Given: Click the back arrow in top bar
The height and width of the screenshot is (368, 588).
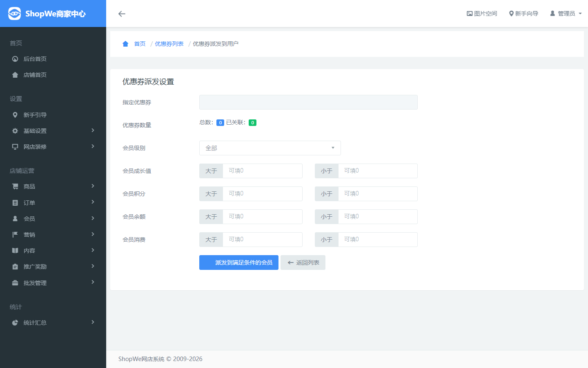Looking at the screenshot, I should pyautogui.click(x=122, y=14).
